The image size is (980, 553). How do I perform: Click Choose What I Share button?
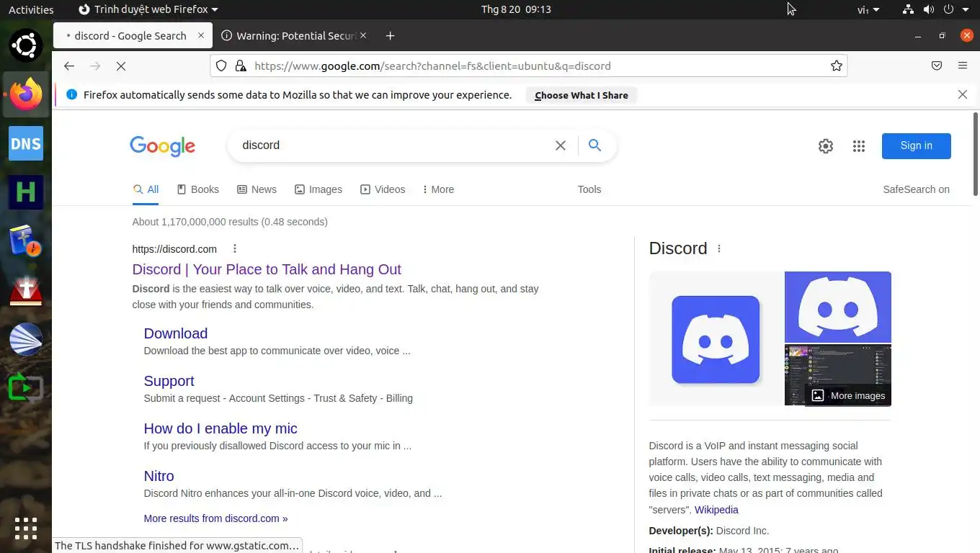coord(581,95)
